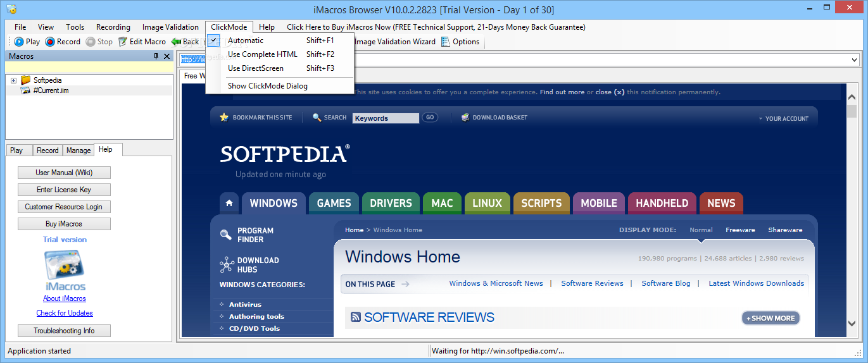
Task: Click the Softpedia home icon tab
Action: (229, 203)
